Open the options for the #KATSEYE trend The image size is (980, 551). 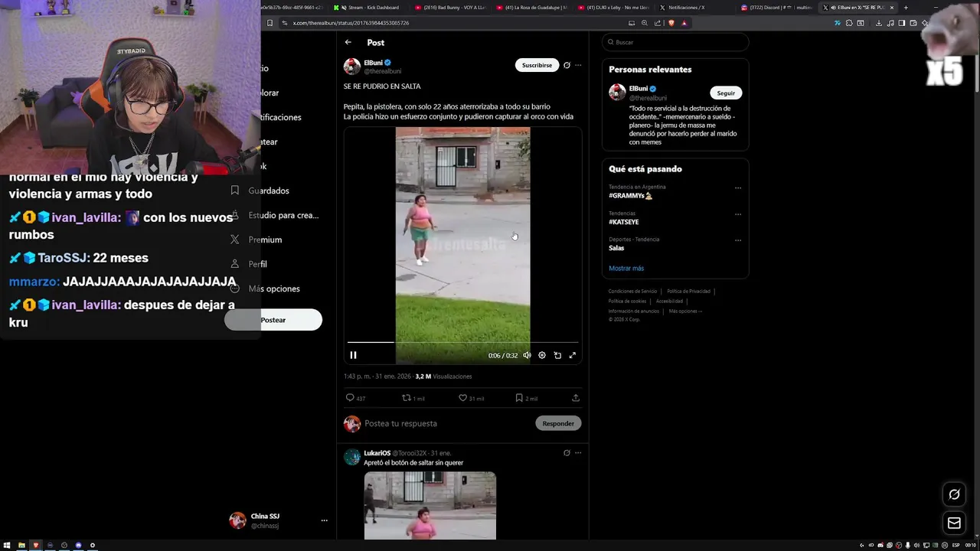click(738, 214)
